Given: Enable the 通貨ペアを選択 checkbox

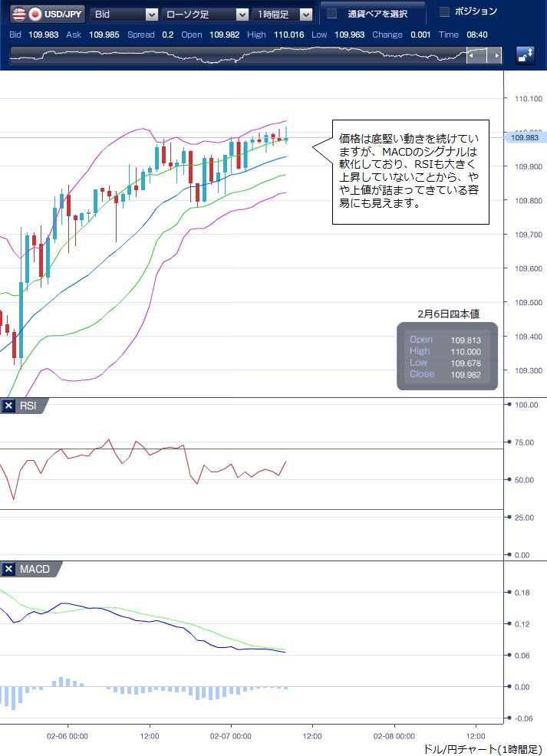Looking at the screenshot, I should (x=332, y=13).
